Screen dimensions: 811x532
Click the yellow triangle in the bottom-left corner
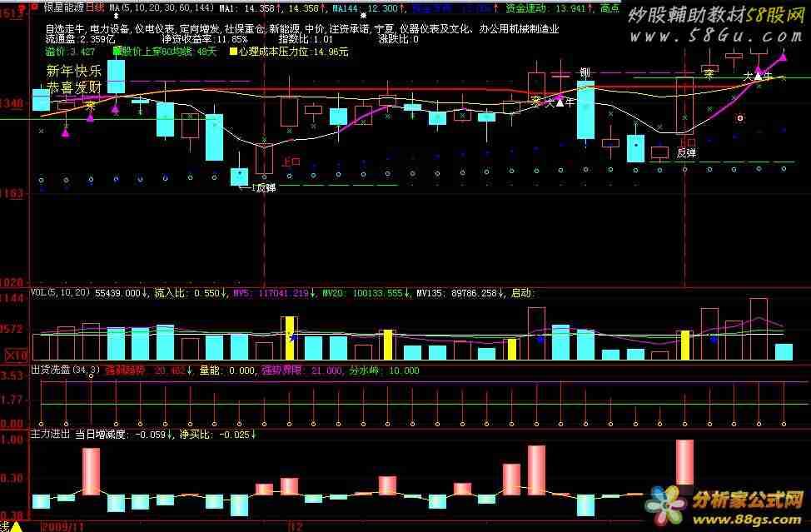[15, 526]
